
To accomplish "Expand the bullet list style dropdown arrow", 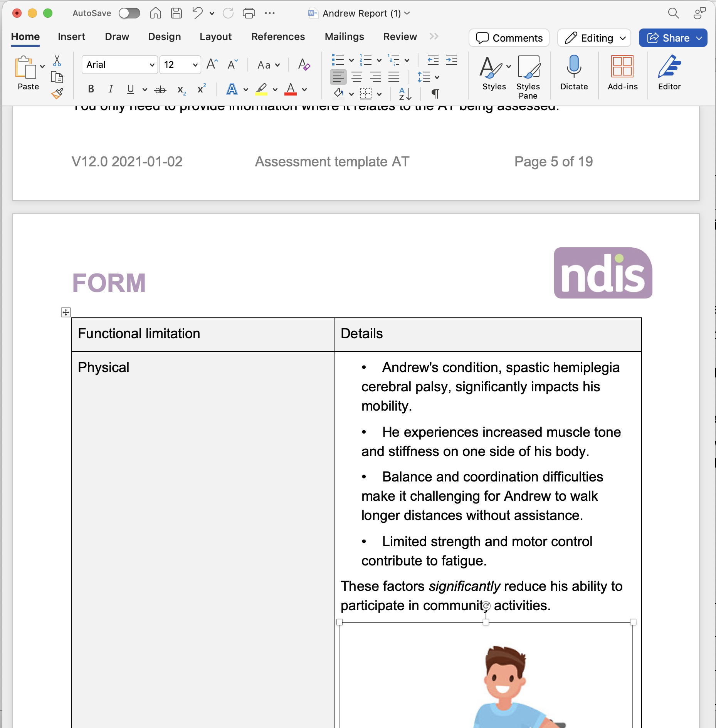I will (x=351, y=60).
